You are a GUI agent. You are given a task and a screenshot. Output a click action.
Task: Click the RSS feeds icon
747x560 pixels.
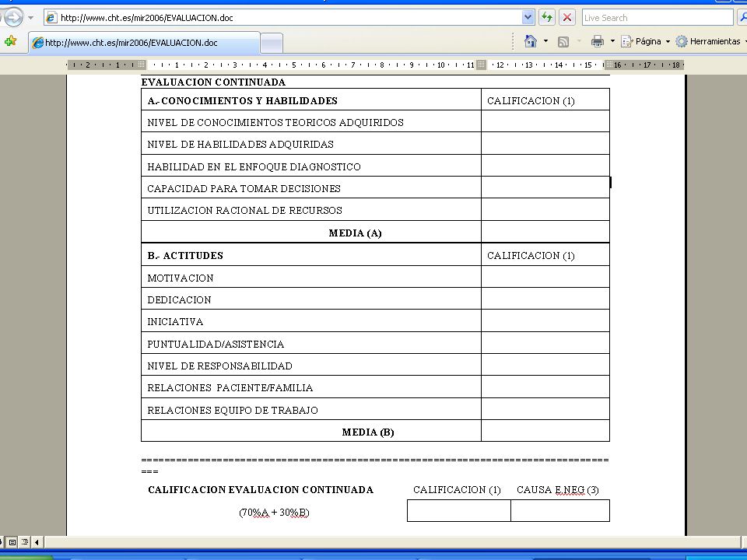click(563, 42)
